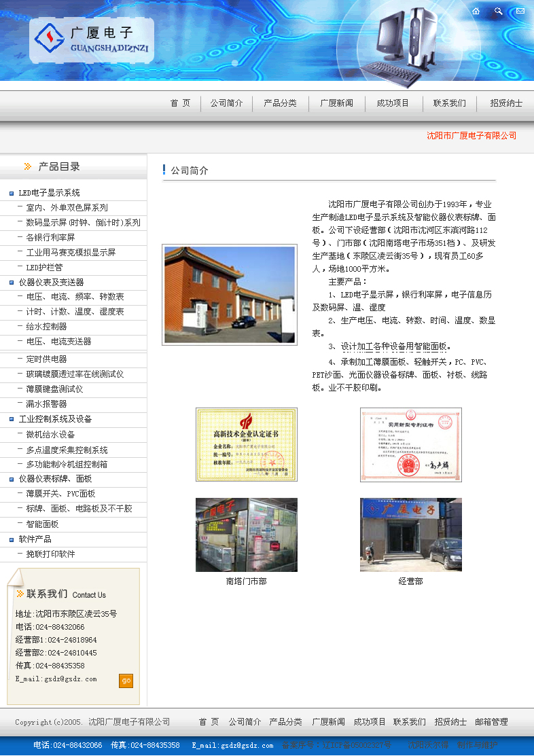
Task: Go to 广厦新闻 in top navigation
Action: [x=337, y=103]
